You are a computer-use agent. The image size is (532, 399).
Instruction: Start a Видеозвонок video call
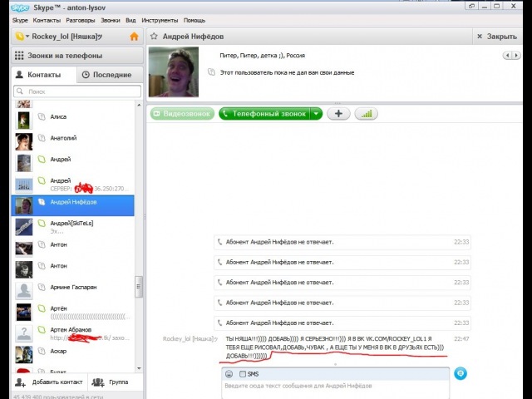point(182,114)
